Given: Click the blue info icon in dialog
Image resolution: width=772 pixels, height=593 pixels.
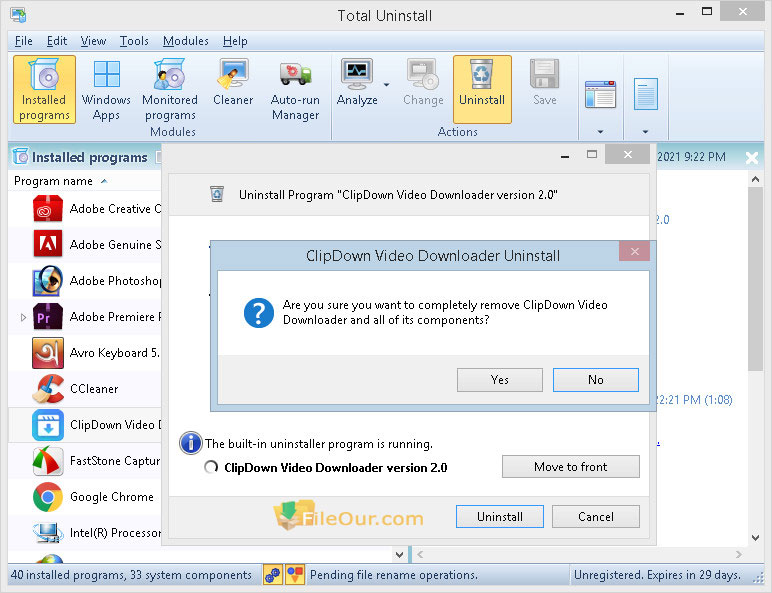Looking at the screenshot, I should pos(191,442).
